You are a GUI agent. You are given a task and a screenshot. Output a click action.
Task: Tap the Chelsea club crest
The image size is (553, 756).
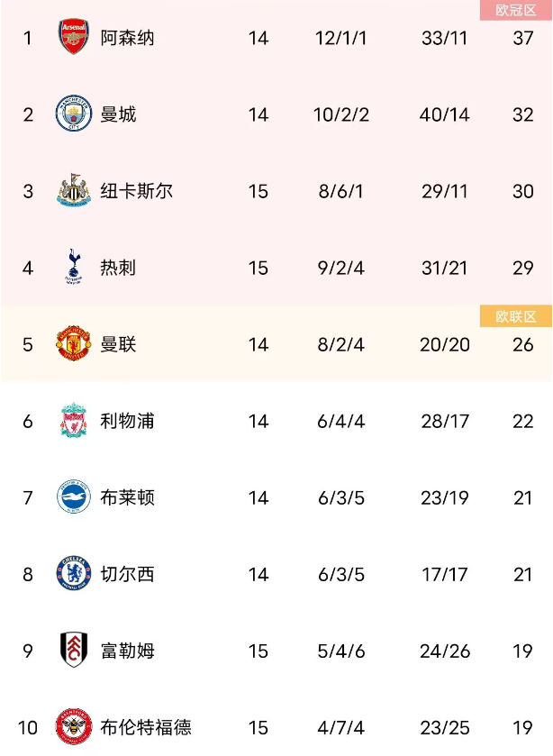pyautogui.click(x=74, y=574)
